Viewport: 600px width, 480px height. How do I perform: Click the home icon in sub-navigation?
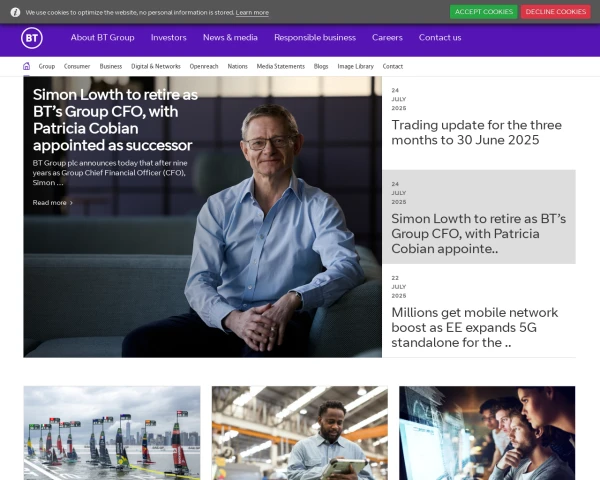27,66
